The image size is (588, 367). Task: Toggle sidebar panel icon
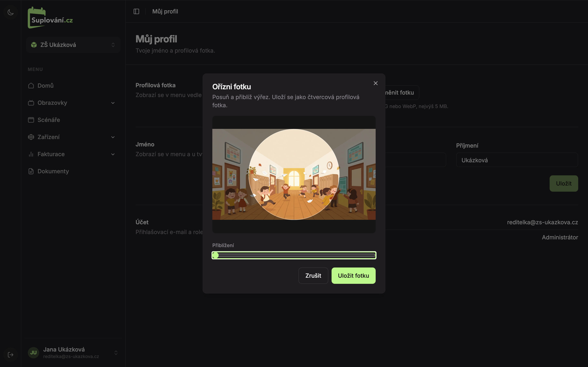(136, 11)
